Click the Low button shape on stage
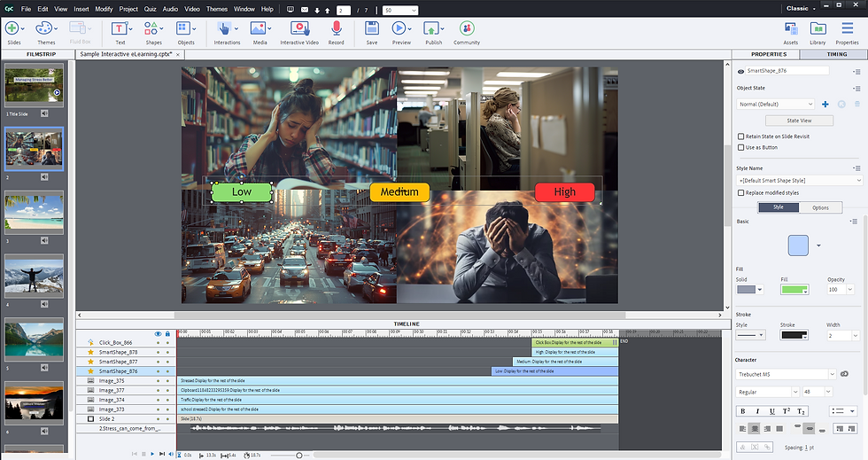The height and width of the screenshot is (460, 868). tap(242, 191)
